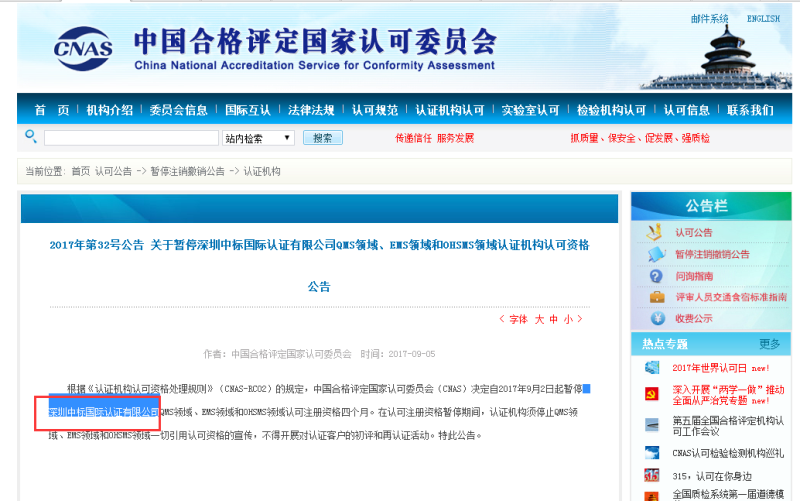Open 认证机构认可 in the navigation bar

coord(449,110)
